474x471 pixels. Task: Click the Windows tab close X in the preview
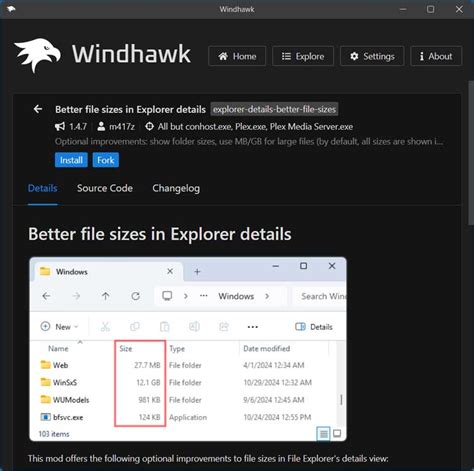pyautogui.click(x=170, y=271)
